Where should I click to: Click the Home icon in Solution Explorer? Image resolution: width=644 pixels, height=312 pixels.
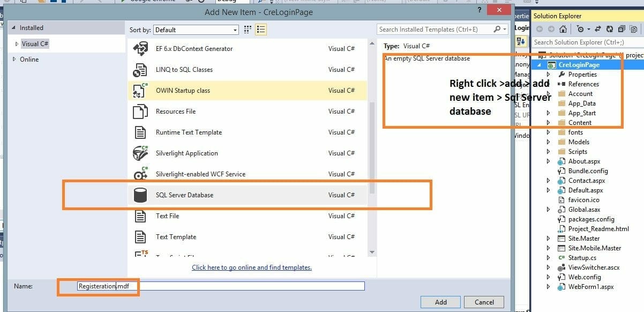564,29
